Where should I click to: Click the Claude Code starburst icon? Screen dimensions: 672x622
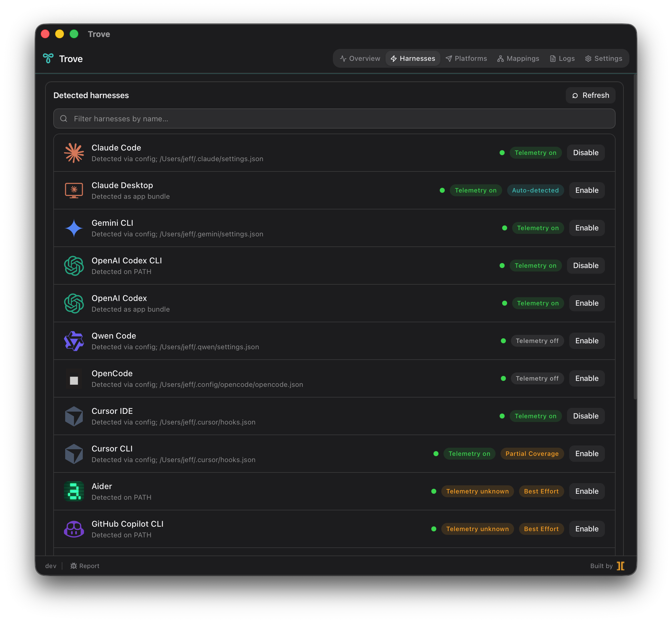point(74,153)
